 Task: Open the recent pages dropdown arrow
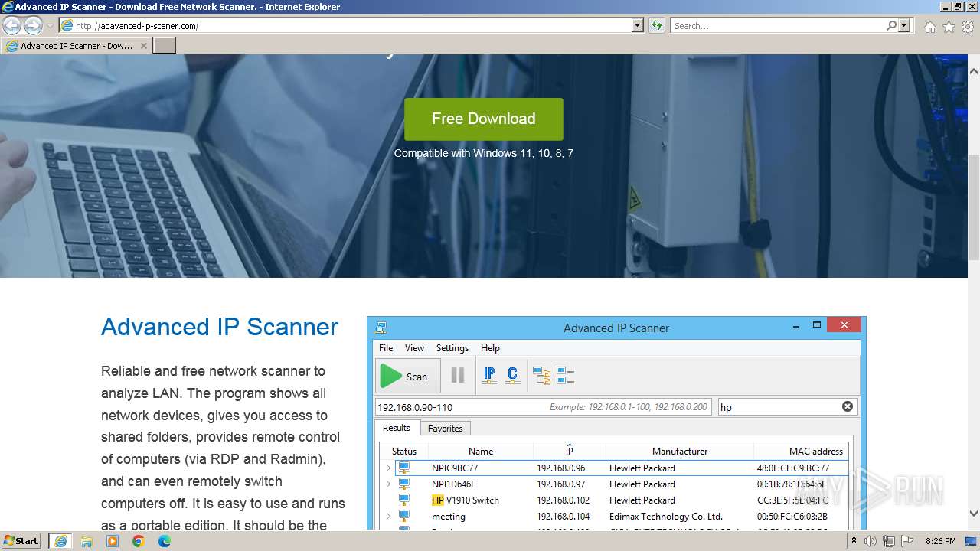(x=50, y=26)
